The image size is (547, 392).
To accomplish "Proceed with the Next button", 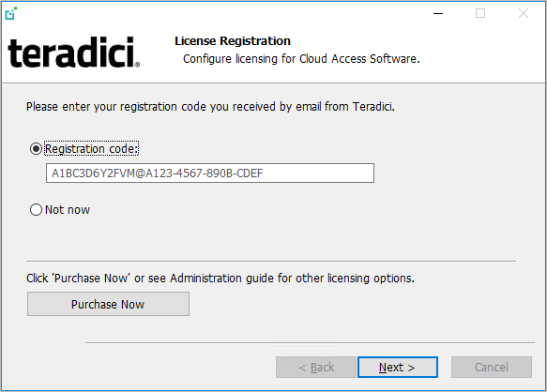I will (398, 368).
